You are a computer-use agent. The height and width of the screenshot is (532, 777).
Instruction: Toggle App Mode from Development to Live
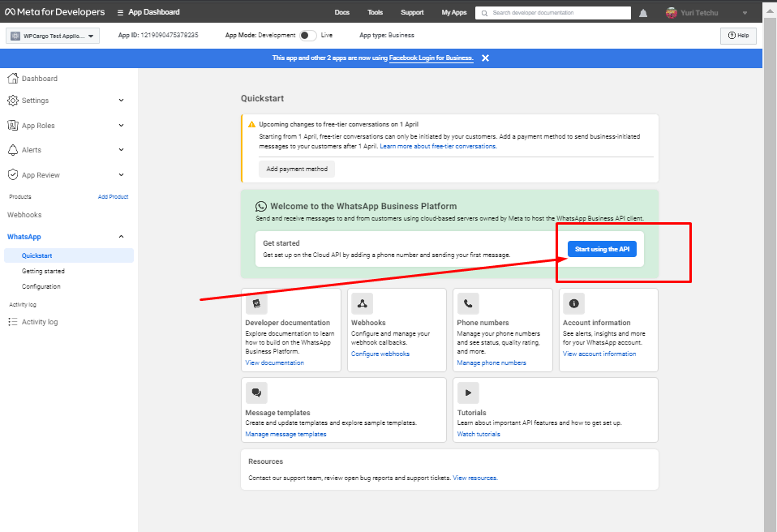coord(307,36)
